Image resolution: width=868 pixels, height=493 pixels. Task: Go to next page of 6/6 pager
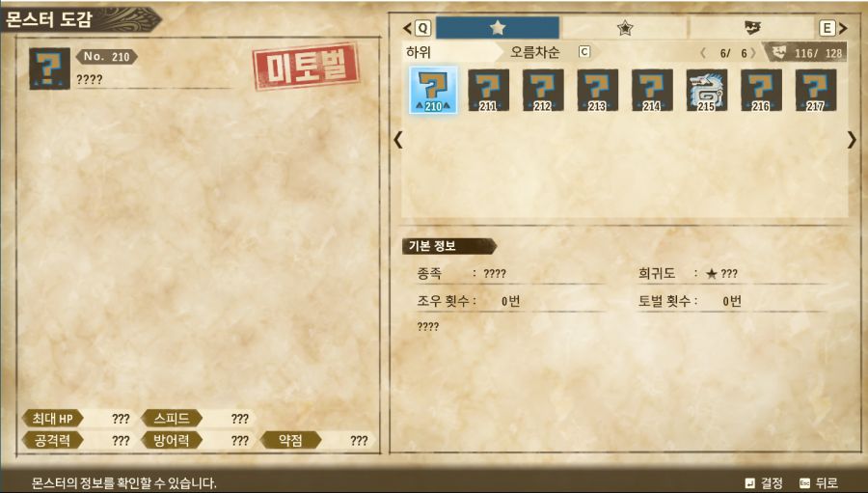click(753, 53)
